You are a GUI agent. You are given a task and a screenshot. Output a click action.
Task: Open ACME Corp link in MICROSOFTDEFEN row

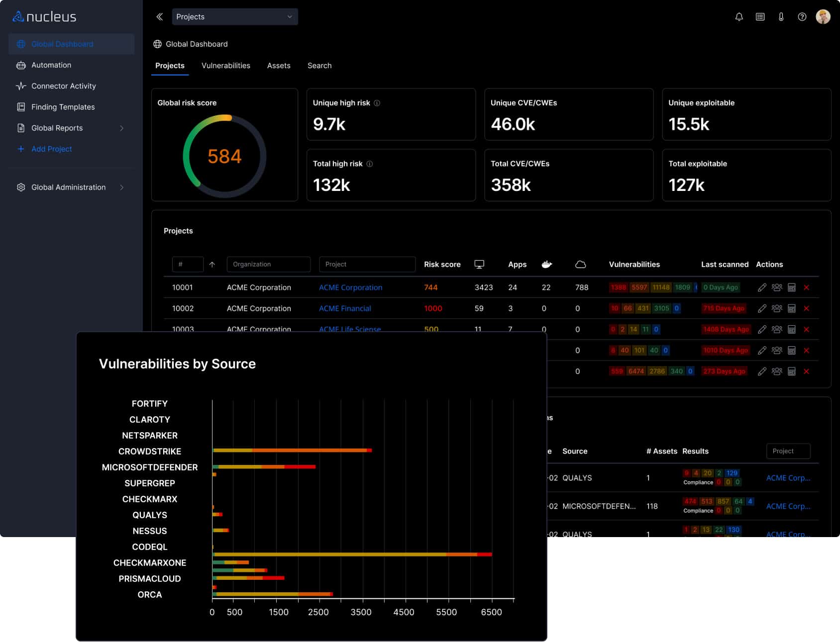[x=788, y=506]
